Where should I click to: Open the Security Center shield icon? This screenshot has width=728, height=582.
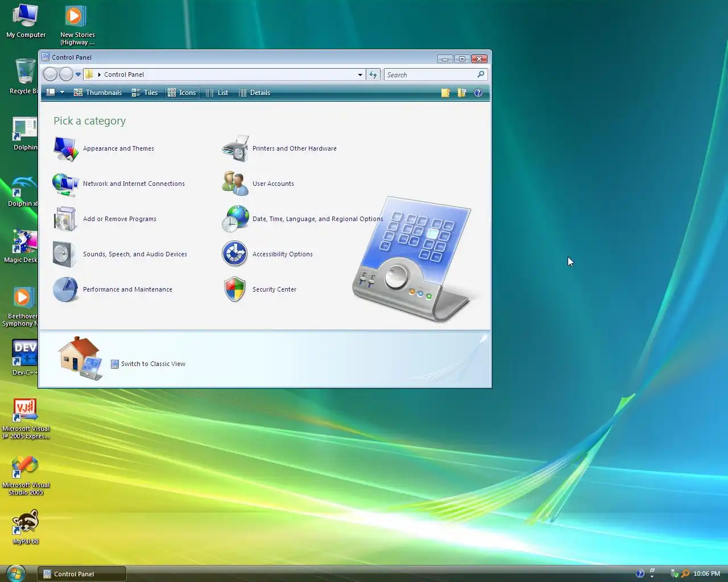pos(234,289)
